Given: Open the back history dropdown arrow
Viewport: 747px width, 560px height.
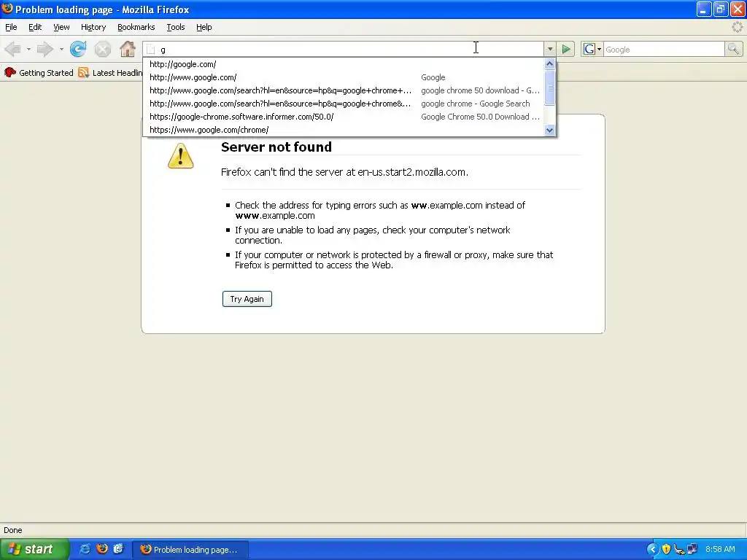Looking at the screenshot, I should point(28,49).
